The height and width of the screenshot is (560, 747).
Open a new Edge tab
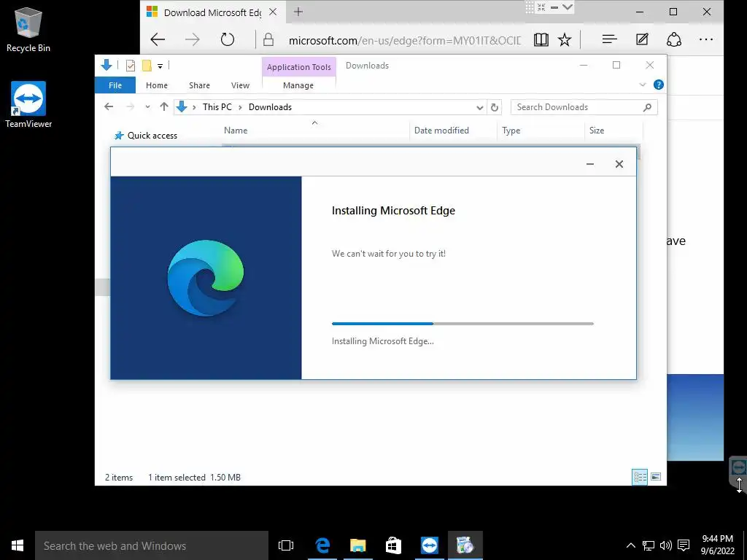[298, 12]
